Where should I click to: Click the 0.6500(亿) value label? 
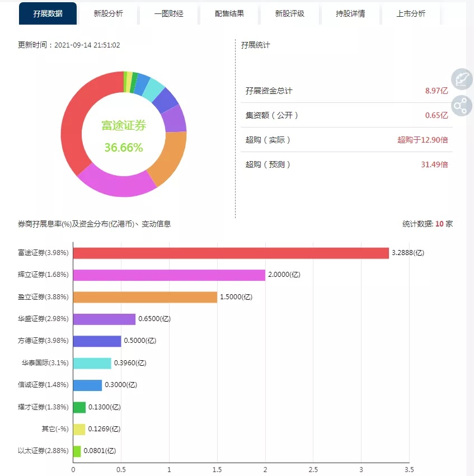coord(154,318)
